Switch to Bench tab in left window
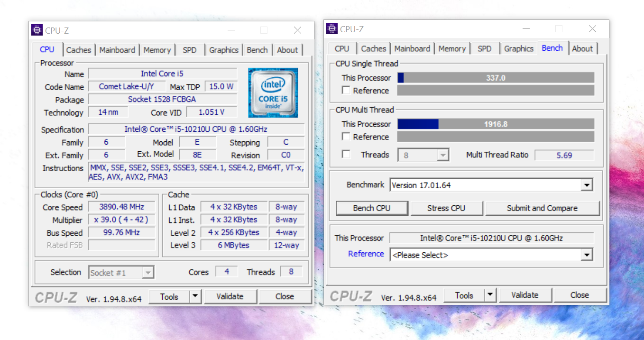The width and height of the screenshot is (644, 340). coord(258,50)
